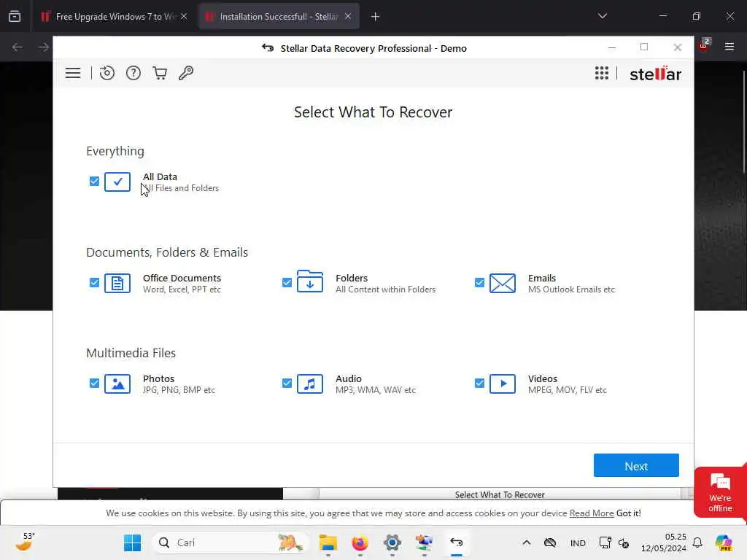Expand the hidden system tray icons
The height and width of the screenshot is (560, 747).
pyautogui.click(x=527, y=542)
